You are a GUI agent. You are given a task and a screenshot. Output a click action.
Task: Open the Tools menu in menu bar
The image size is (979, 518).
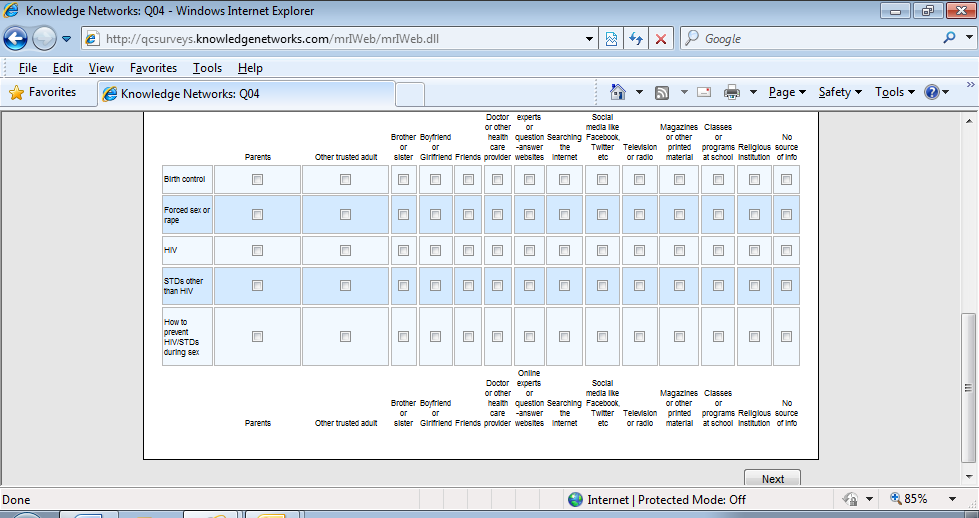(207, 68)
